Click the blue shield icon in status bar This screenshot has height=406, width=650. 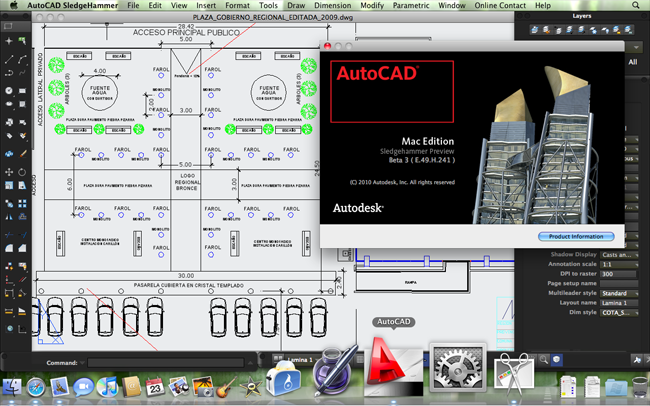tap(556, 360)
